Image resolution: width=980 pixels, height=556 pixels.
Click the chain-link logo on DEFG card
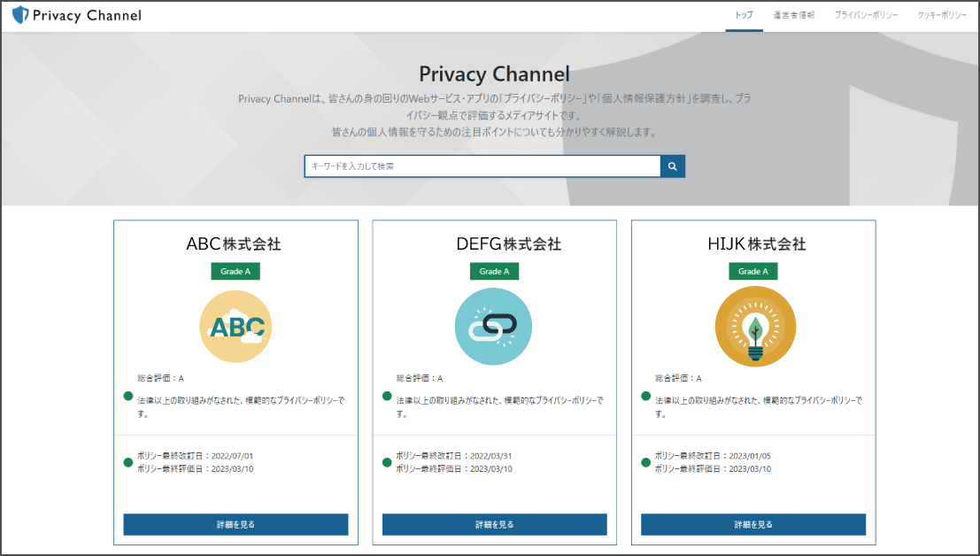tap(493, 327)
